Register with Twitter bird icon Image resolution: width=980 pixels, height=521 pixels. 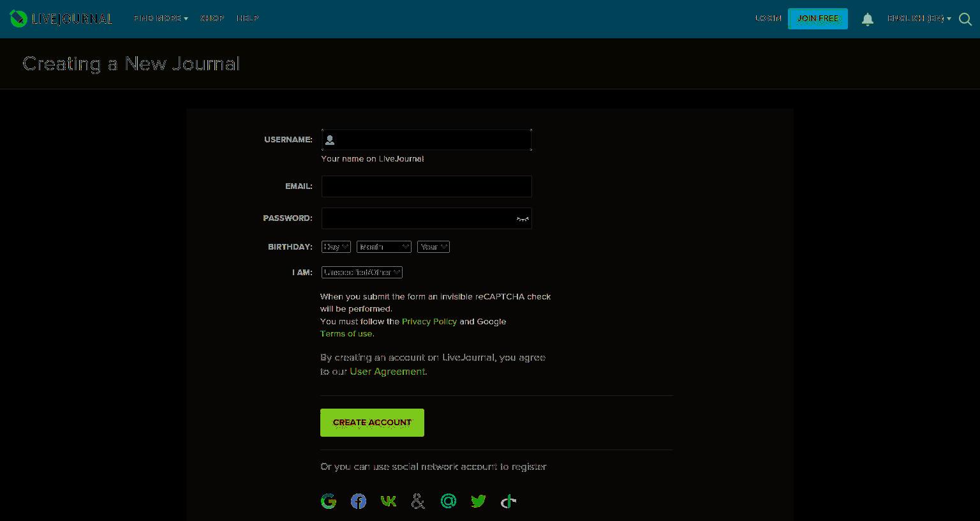point(479,501)
